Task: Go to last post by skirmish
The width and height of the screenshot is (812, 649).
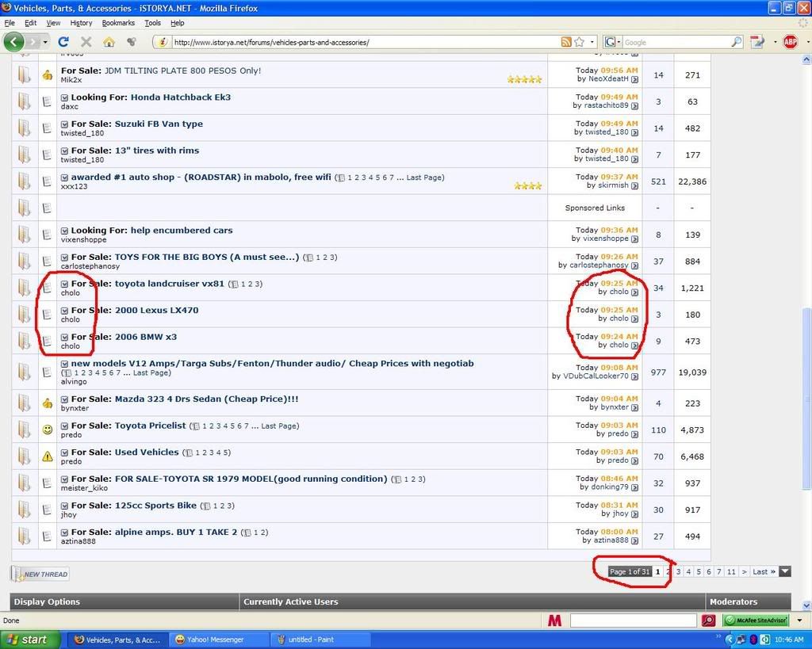Action: point(634,185)
